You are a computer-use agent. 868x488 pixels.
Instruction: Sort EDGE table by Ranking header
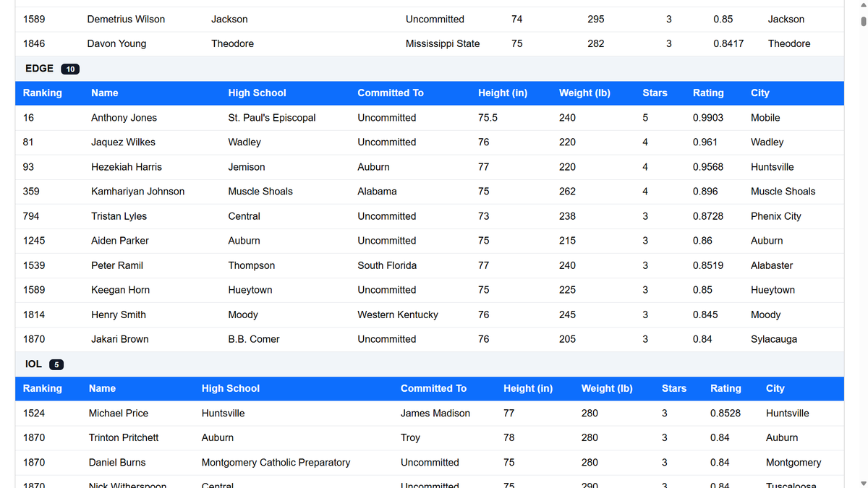pyautogui.click(x=43, y=93)
